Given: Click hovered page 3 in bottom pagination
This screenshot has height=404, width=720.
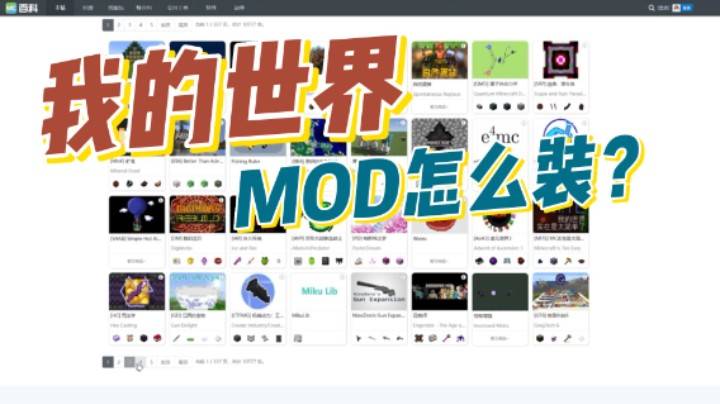Looking at the screenshot, I should tap(130, 362).
